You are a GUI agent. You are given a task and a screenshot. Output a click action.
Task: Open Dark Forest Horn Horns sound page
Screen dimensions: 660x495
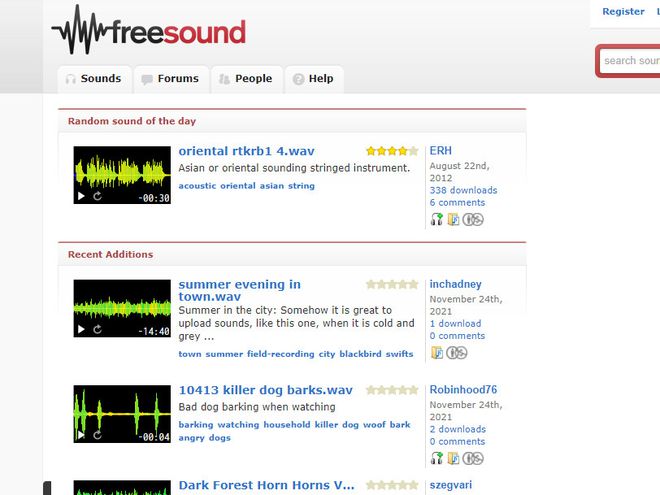266,485
